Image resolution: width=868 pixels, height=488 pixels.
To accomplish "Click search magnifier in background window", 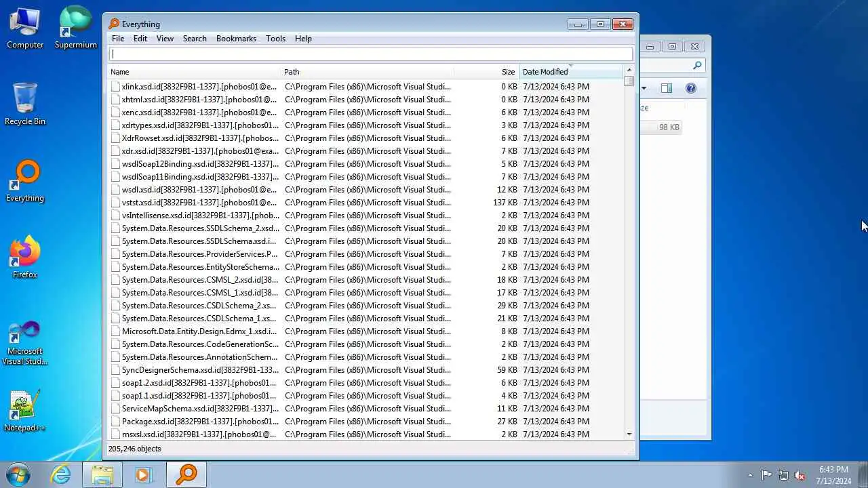I will point(697,65).
